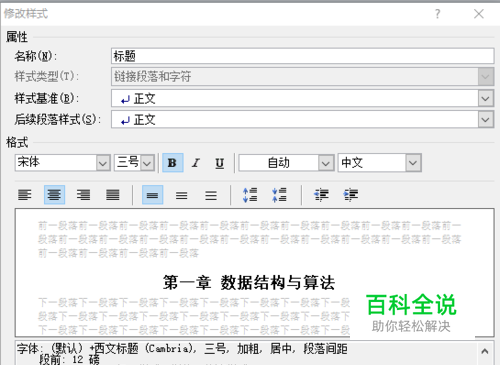Select left paragraph alignment
The height and width of the screenshot is (365, 500).
point(25,195)
